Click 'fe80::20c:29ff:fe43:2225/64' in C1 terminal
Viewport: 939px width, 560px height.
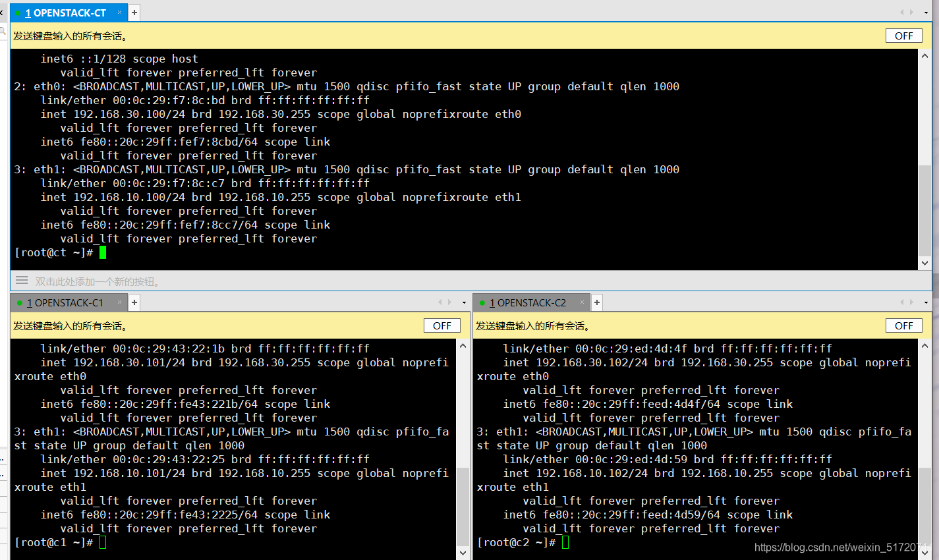pyautogui.click(x=169, y=515)
